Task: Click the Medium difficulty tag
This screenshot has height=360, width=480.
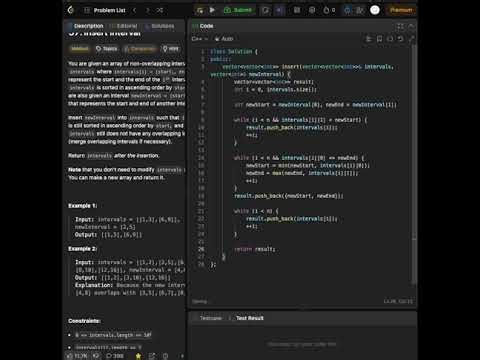Action: (80, 49)
